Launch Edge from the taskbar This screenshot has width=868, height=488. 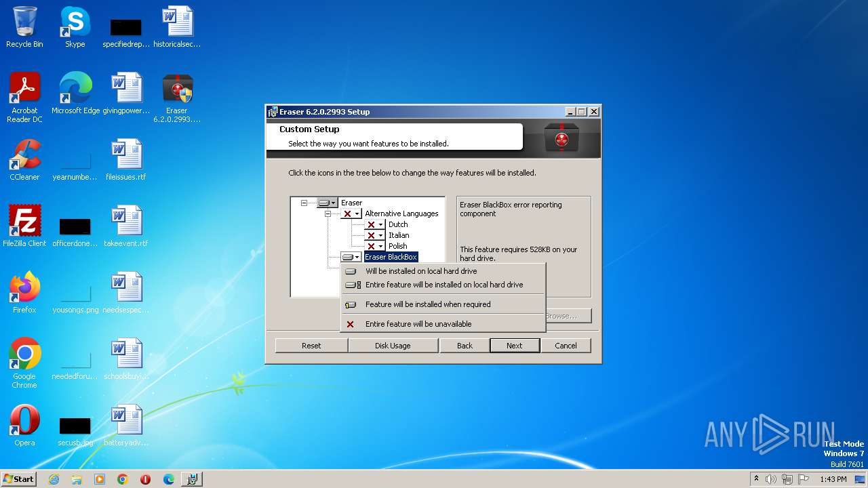click(x=169, y=479)
